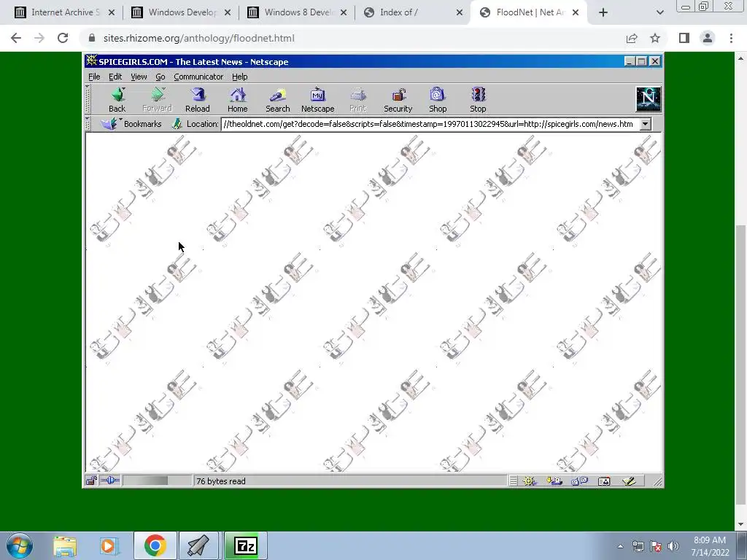Click the Netscape N logo animation
Image resolution: width=747 pixels, height=560 pixels.
point(649,99)
